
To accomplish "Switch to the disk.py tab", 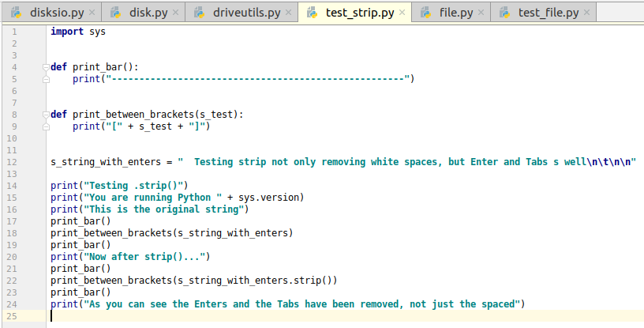I will coord(148,13).
